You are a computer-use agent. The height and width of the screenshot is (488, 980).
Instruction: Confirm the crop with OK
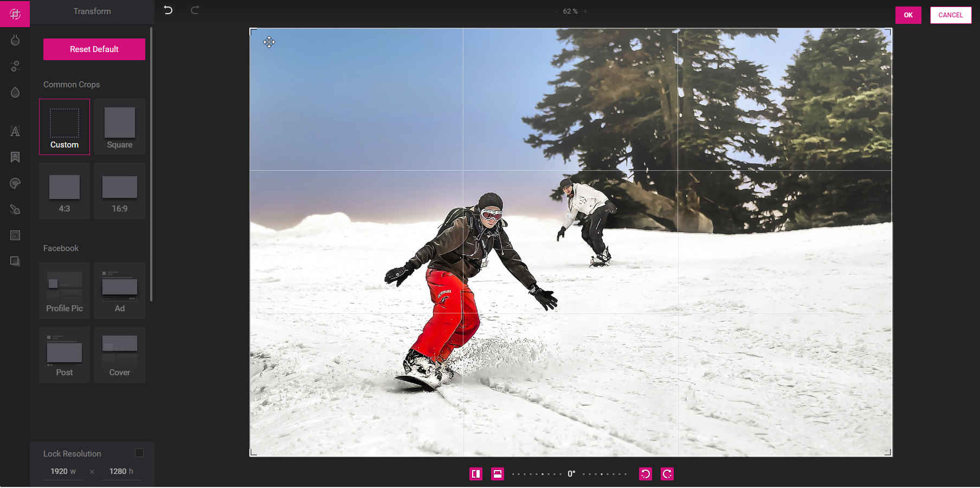point(908,15)
